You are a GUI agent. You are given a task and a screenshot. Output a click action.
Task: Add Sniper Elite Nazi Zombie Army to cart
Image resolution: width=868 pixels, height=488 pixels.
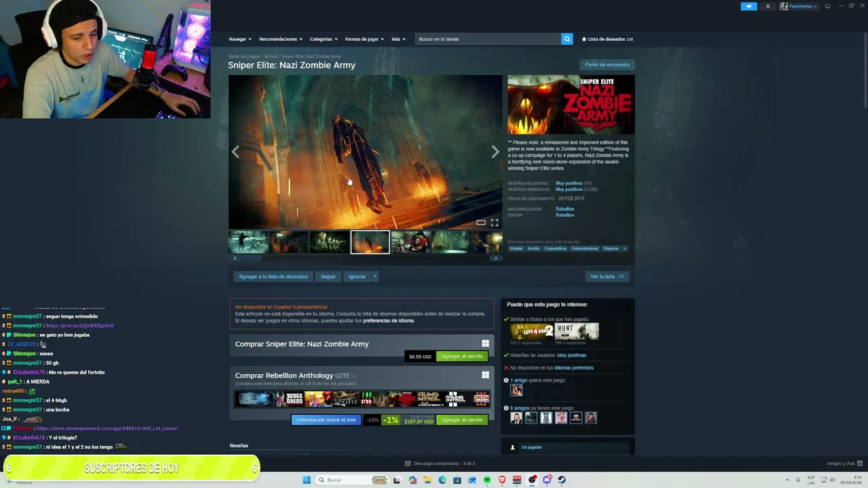(x=462, y=356)
